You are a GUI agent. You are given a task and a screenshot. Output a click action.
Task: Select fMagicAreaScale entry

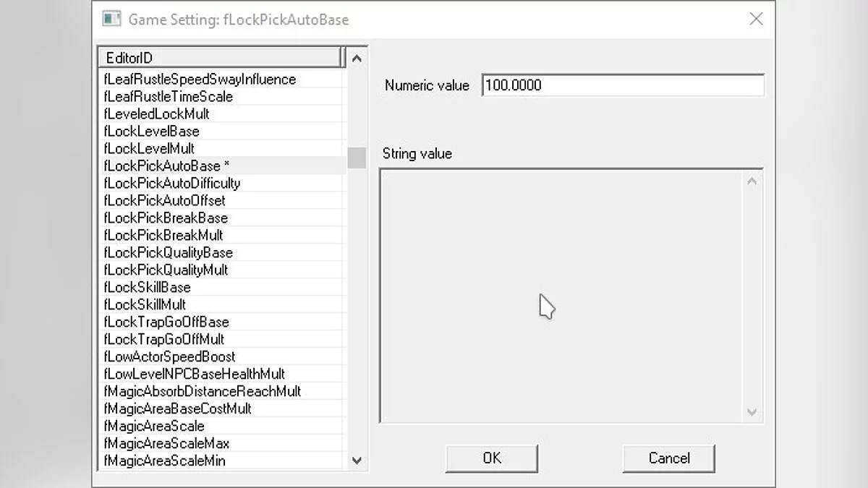pyautogui.click(x=154, y=426)
